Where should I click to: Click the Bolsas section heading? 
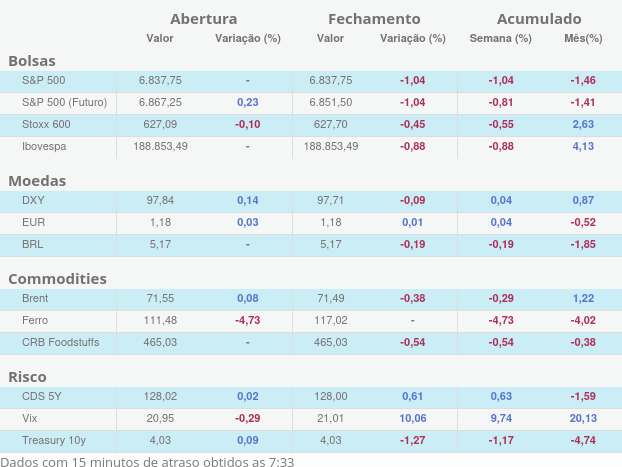(32, 61)
